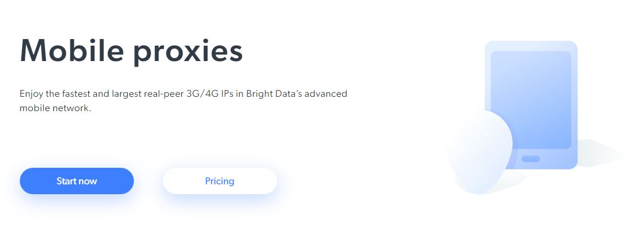This screenshot has height=236, width=644.
Task: Click the "Enjoy" word in the description
Action: click(31, 94)
